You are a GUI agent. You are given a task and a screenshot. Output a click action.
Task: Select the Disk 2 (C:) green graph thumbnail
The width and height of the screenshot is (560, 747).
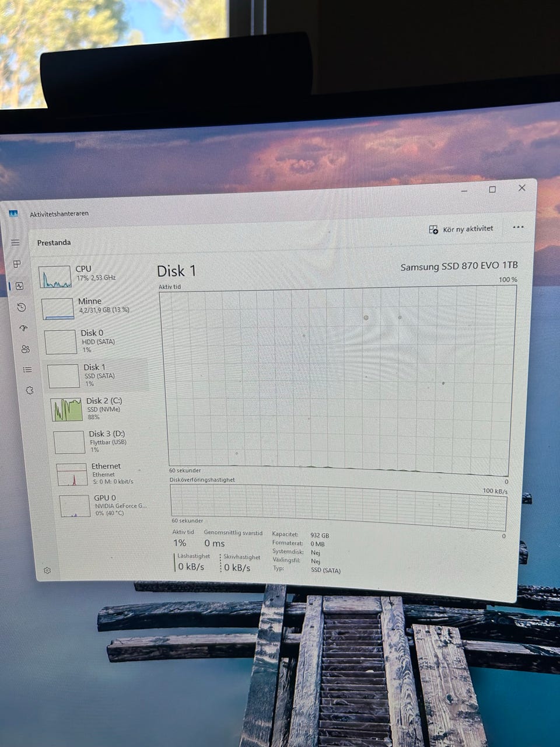point(66,410)
